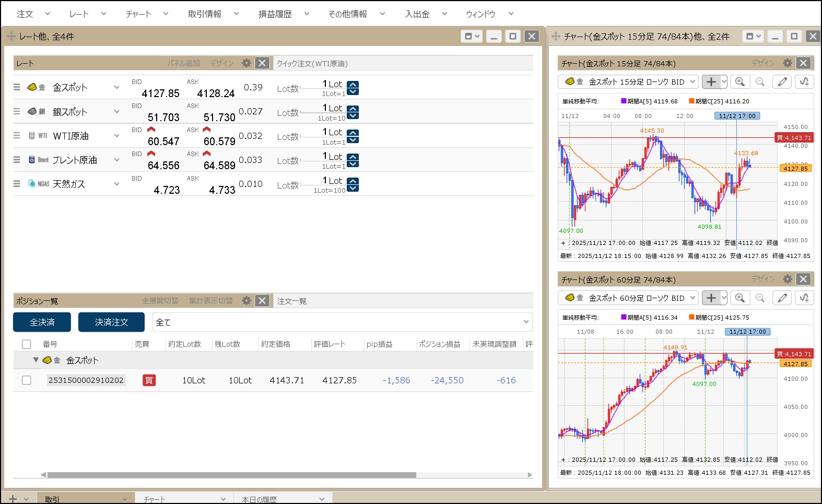Image resolution: width=822 pixels, height=504 pixels.
Task: Activate the crosshair tool in 15分足 chart
Action: point(711,81)
